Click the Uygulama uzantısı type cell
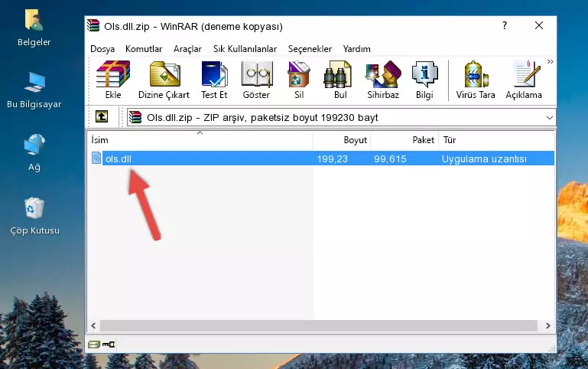The width and height of the screenshot is (588, 369). pos(484,158)
